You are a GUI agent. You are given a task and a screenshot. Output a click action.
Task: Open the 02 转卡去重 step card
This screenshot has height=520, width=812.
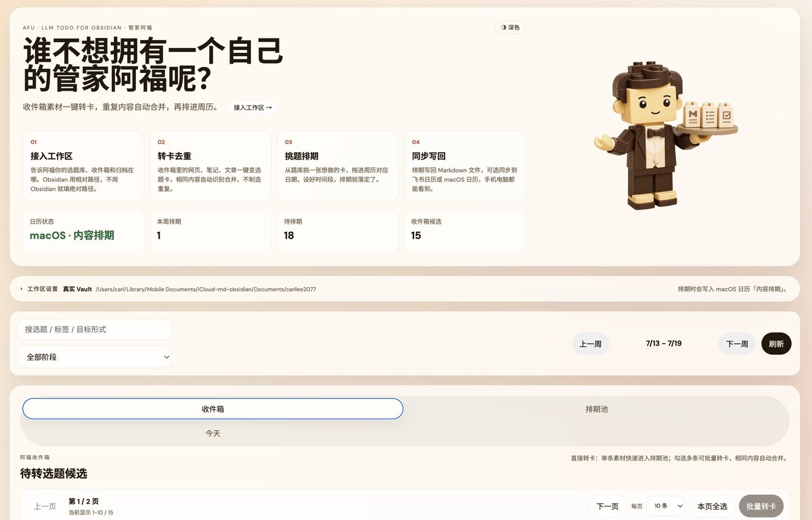point(211,166)
